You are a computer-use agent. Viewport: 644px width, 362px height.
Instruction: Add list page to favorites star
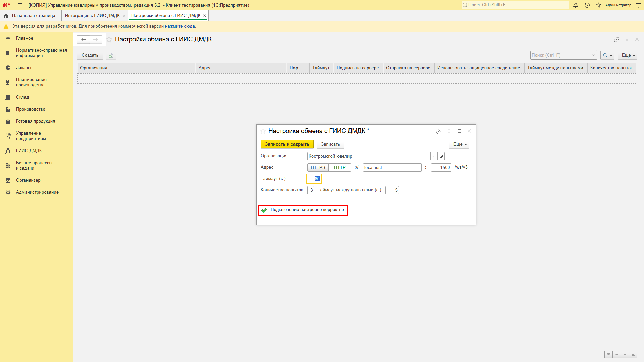tap(109, 40)
